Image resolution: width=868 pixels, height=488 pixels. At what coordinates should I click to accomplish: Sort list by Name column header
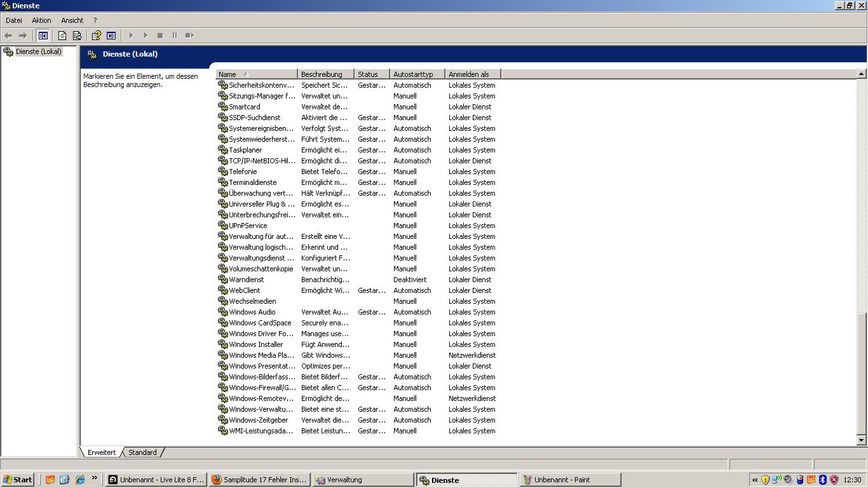[x=257, y=74]
